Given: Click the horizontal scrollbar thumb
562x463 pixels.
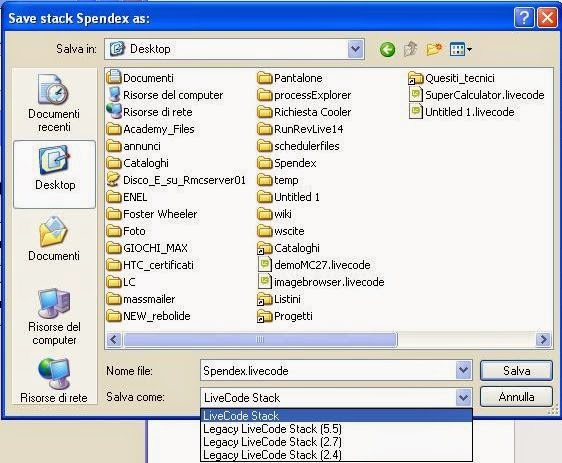Looking at the screenshot, I should [260, 339].
